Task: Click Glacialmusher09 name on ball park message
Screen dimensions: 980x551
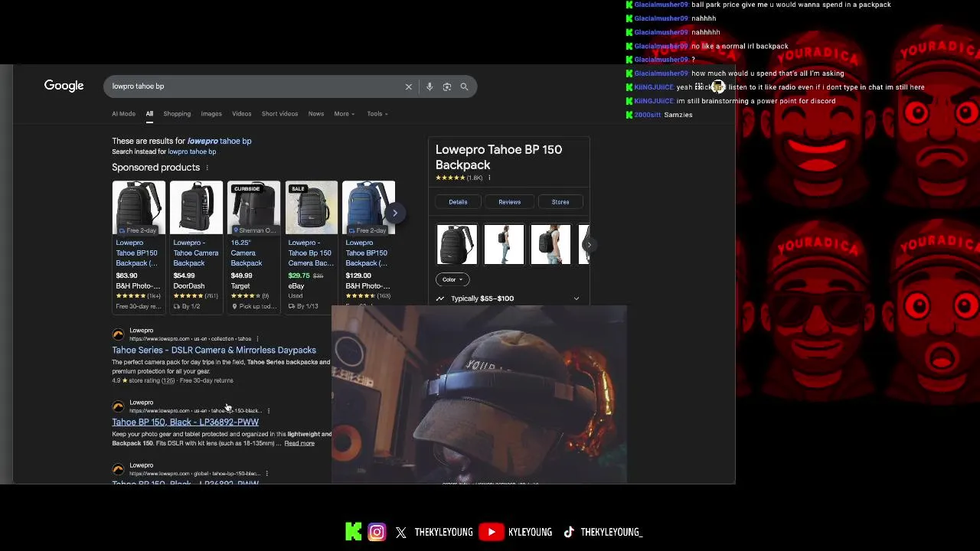Action: [x=661, y=5]
